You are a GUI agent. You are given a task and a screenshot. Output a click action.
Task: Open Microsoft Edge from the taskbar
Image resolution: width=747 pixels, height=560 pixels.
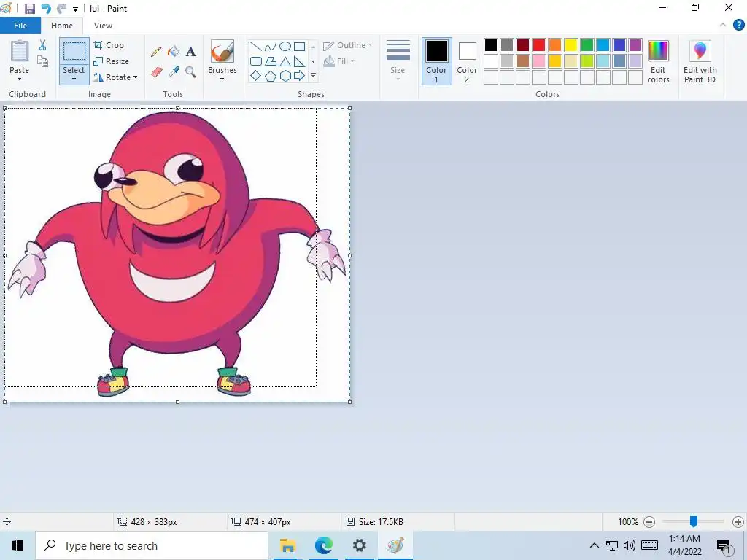(323, 545)
